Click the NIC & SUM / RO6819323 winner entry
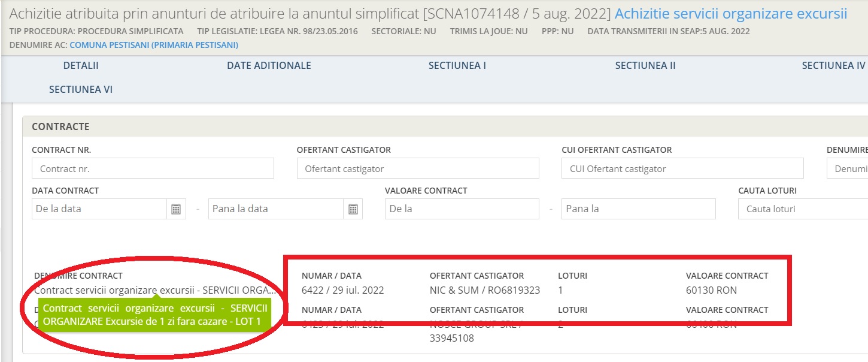The width and height of the screenshot is (868, 362). (485, 290)
